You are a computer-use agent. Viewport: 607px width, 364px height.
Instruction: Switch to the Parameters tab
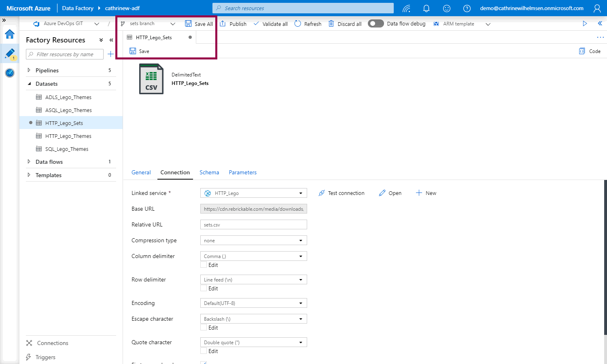242,172
